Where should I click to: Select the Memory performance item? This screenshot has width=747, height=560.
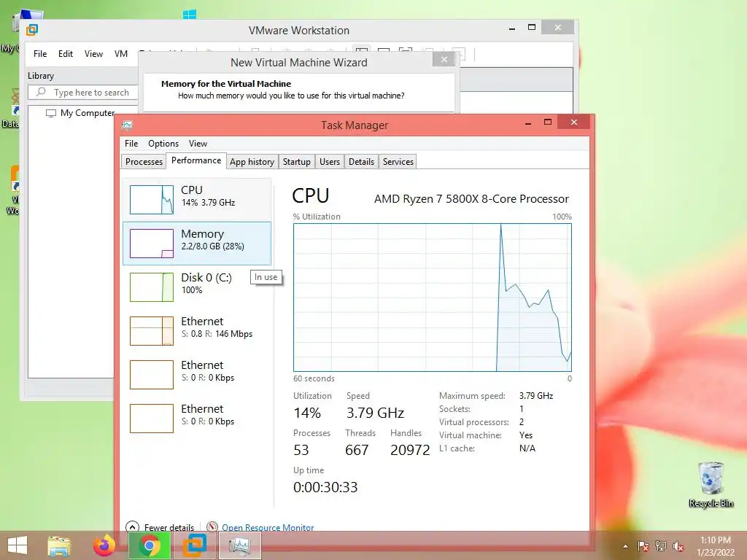click(197, 244)
